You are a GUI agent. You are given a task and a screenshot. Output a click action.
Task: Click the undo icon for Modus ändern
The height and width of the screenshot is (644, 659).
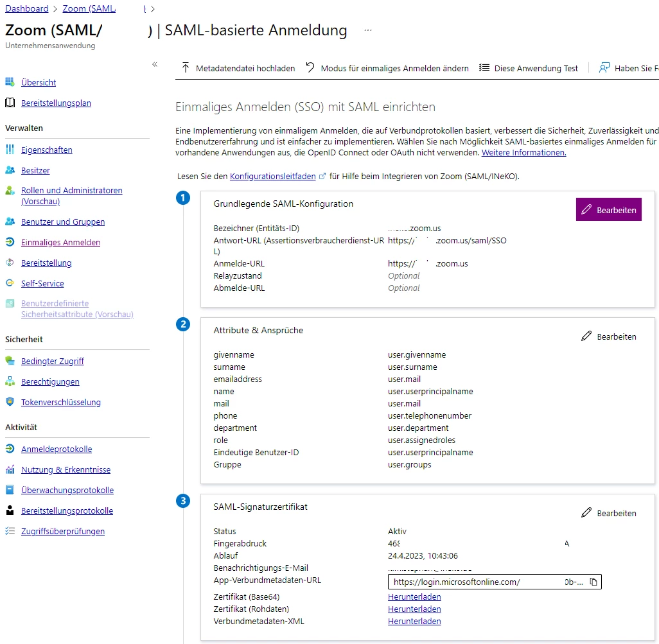click(x=310, y=67)
